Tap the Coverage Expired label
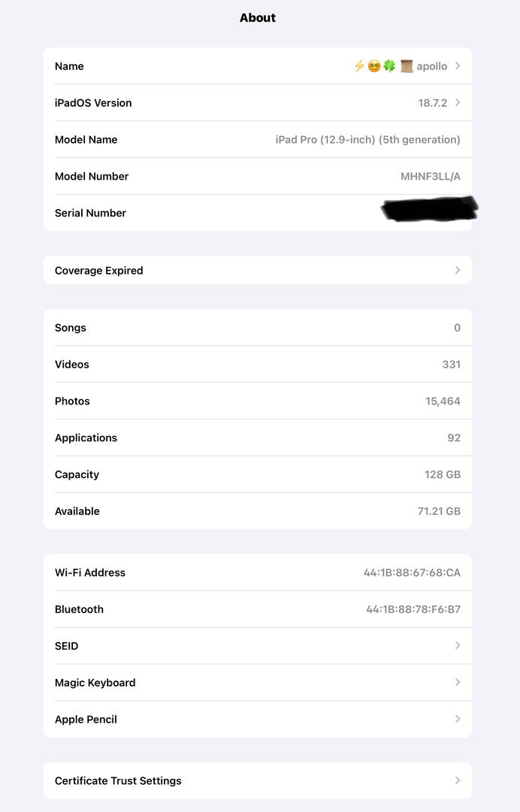This screenshot has width=520, height=812. point(99,271)
